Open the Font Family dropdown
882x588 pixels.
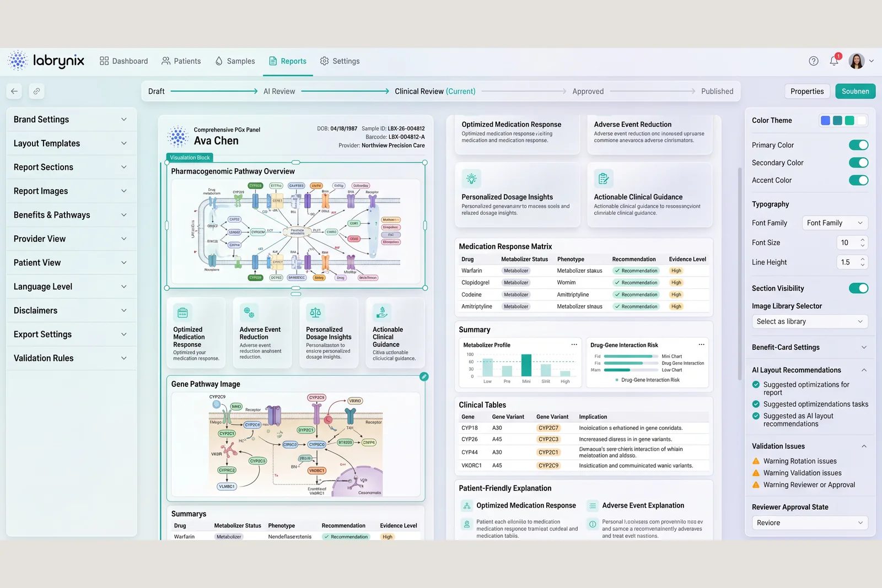[835, 223]
